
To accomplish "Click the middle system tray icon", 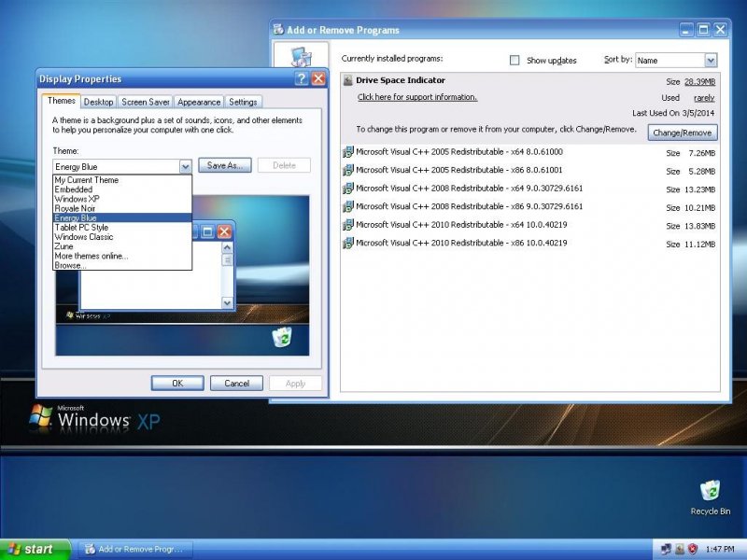I will pyautogui.click(x=680, y=549).
